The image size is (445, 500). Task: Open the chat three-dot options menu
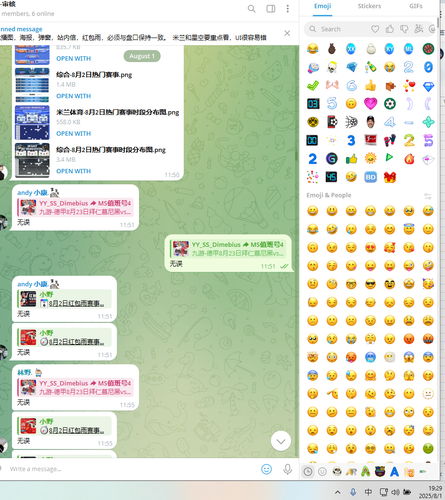click(x=288, y=9)
